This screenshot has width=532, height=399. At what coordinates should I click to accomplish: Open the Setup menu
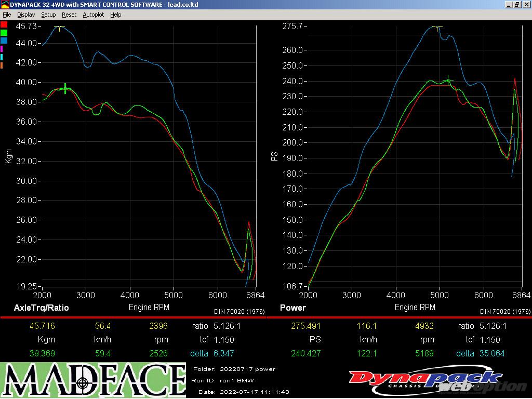click(48, 15)
